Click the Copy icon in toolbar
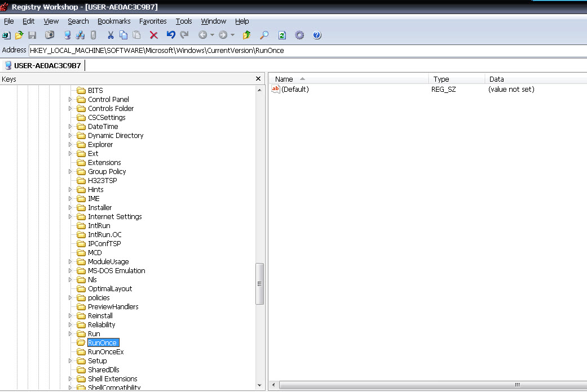 click(x=123, y=35)
